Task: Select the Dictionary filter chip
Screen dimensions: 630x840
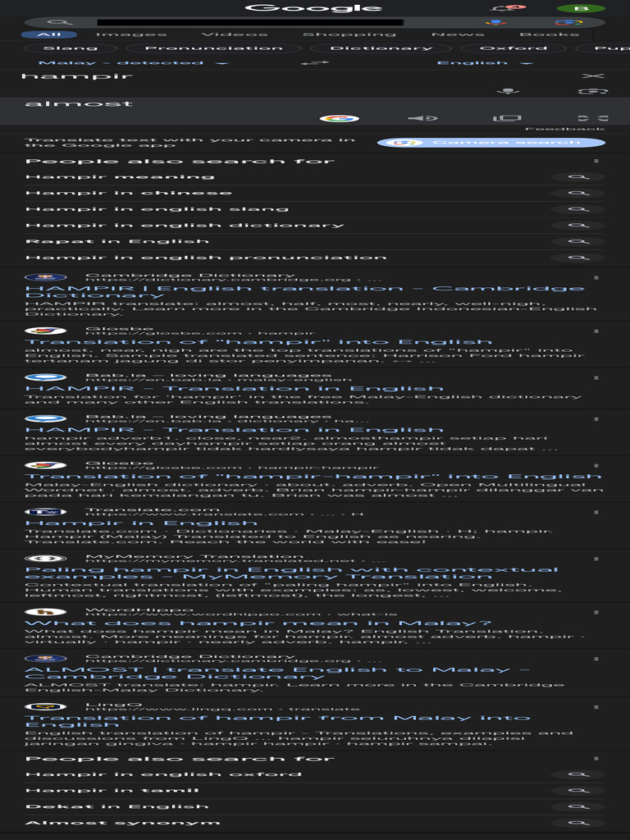Action: 381,48
